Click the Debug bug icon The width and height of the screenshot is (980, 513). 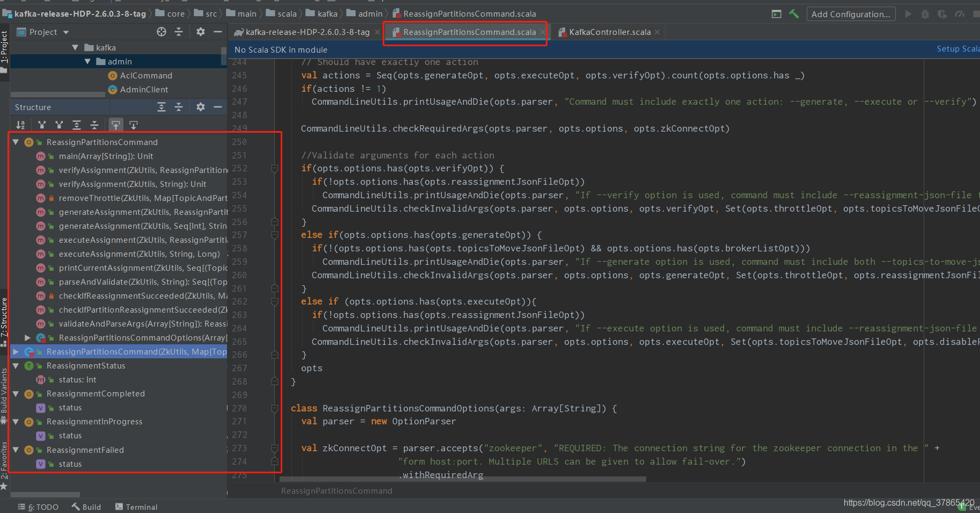(925, 14)
